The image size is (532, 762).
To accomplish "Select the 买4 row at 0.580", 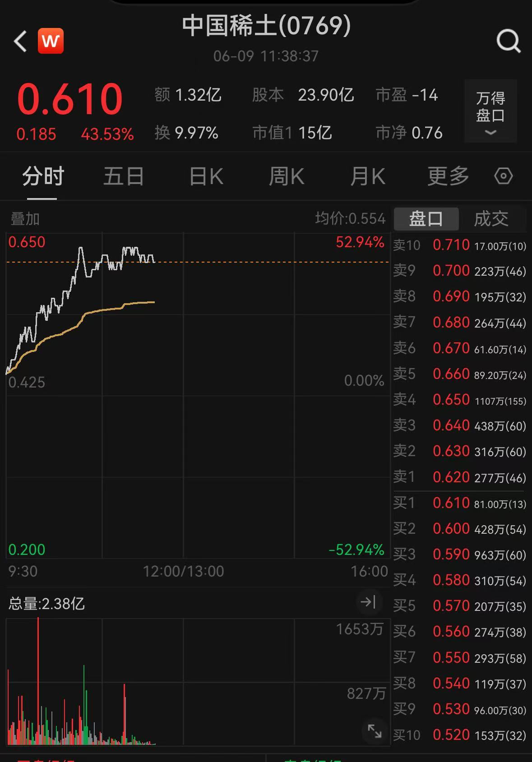I will pyautogui.click(x=459, y=580).
